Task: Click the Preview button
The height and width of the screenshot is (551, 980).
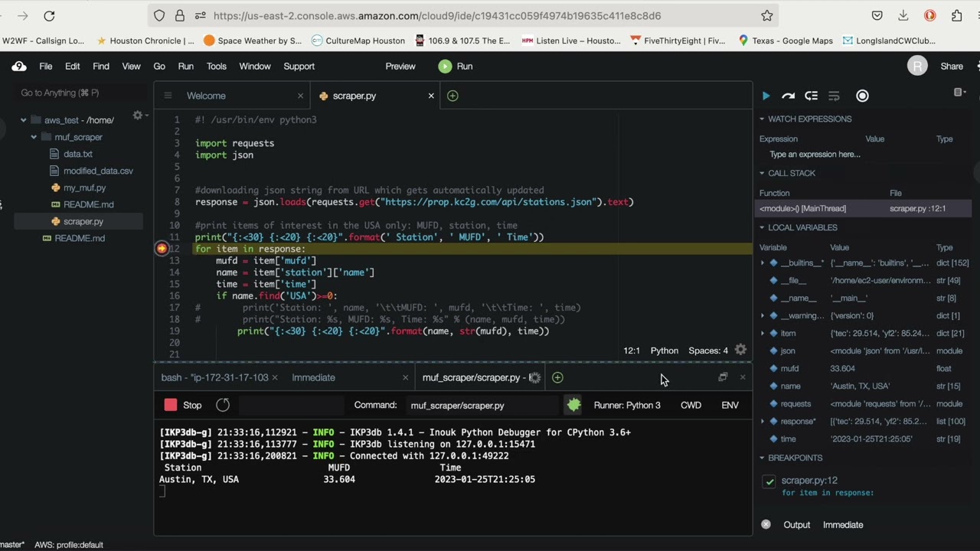Action: point(400,66)
